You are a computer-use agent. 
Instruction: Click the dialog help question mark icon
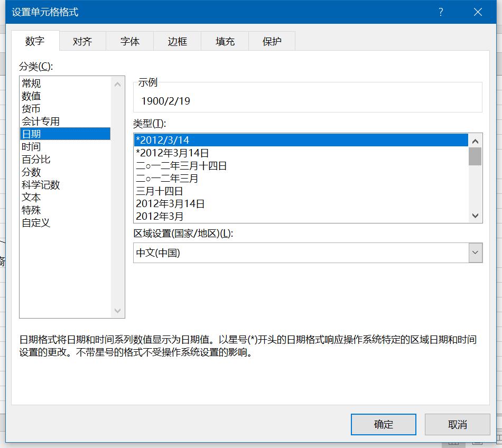(x=441, y=12)
